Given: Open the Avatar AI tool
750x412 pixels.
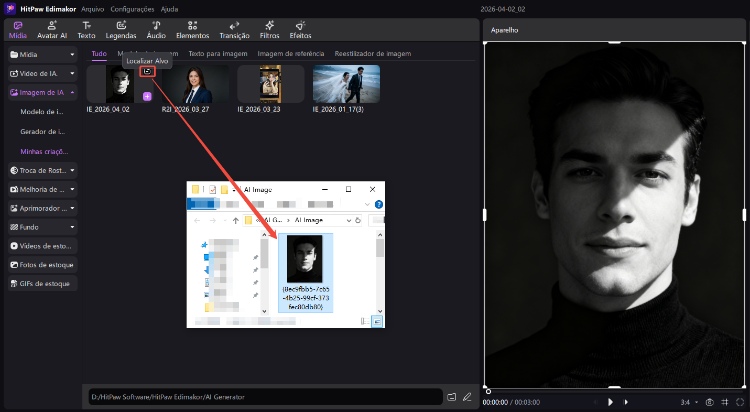Looking at the screenshot, I should (x=51, y=29).
